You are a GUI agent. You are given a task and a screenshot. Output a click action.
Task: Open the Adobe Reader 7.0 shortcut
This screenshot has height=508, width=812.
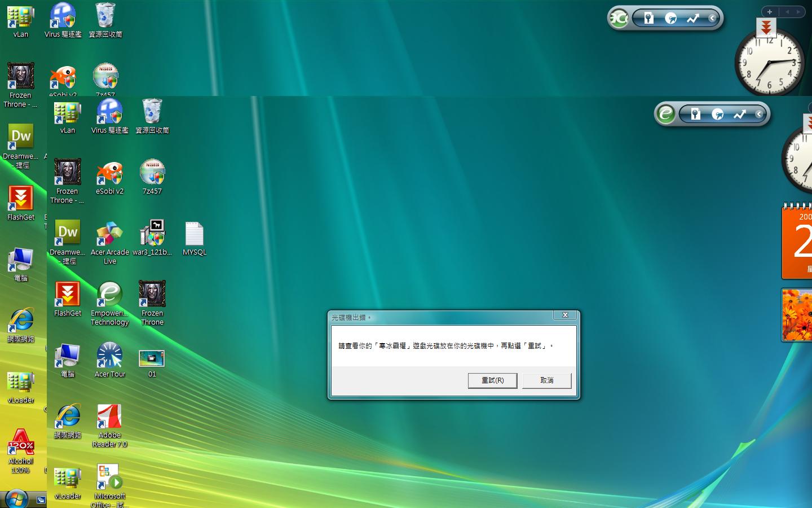tap(109, 418)
